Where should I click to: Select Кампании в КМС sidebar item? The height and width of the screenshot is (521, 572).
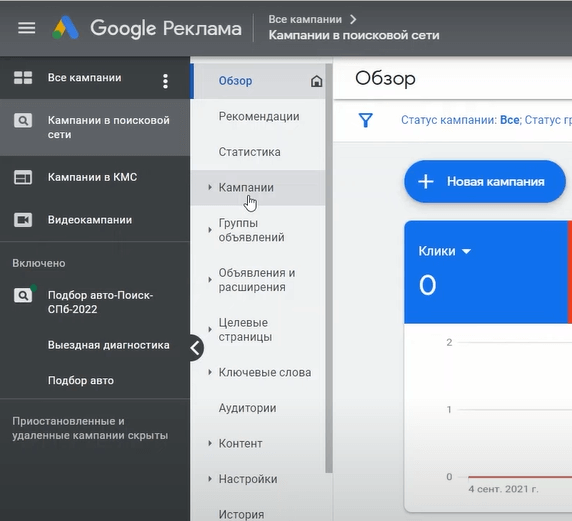(x=95, y=177)
